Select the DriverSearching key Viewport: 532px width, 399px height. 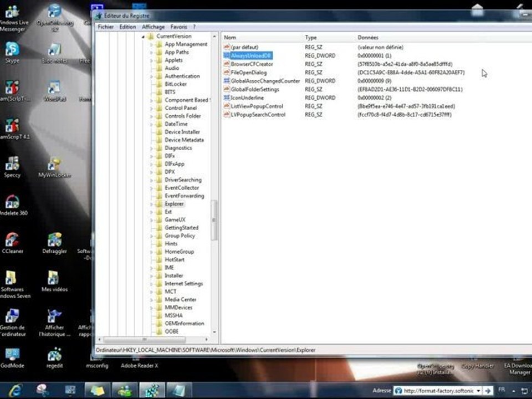tap(183, 180)
